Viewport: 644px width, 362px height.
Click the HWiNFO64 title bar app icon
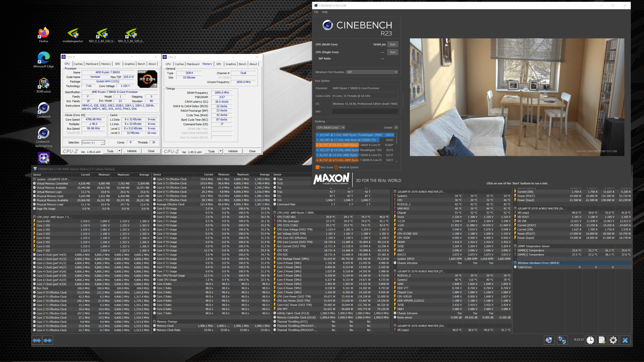pyautogui.click(x=35, y=169)
